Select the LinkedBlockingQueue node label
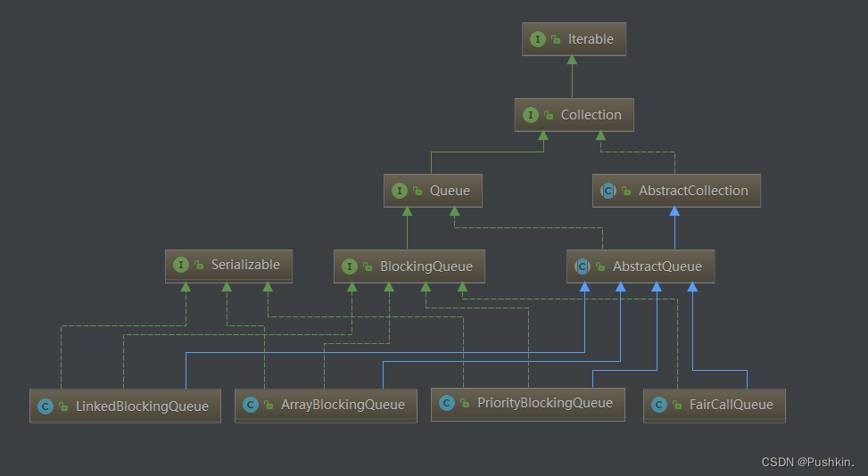Image resolution: width=868 pixels, height=476 pixels. coord(142,406)
